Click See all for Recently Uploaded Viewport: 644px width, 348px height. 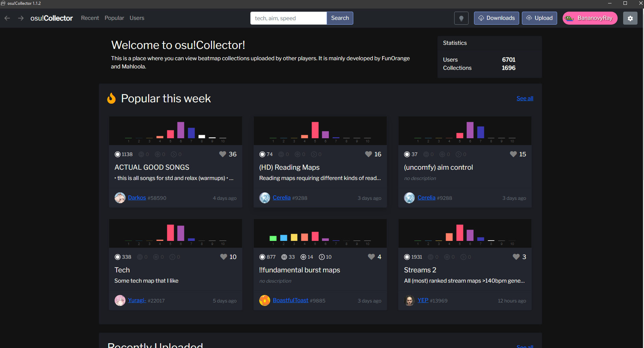pos(525,346)
